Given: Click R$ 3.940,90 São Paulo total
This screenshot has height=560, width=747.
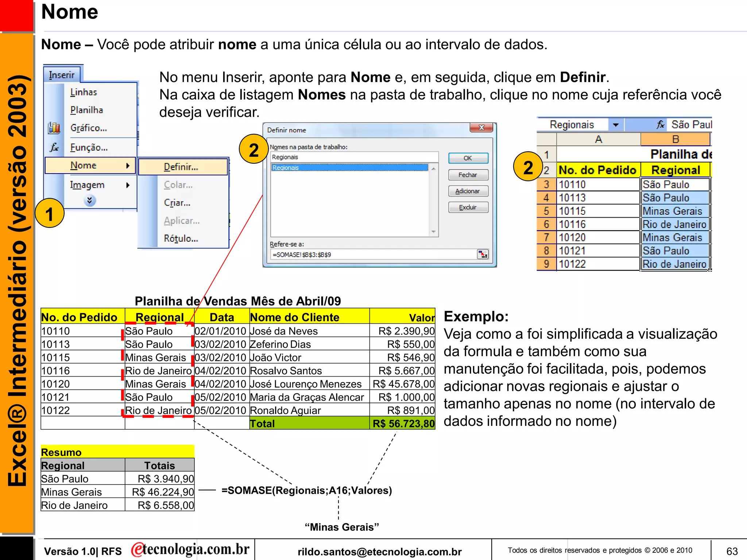Looking at the screenshot, I should coord(159,479).
